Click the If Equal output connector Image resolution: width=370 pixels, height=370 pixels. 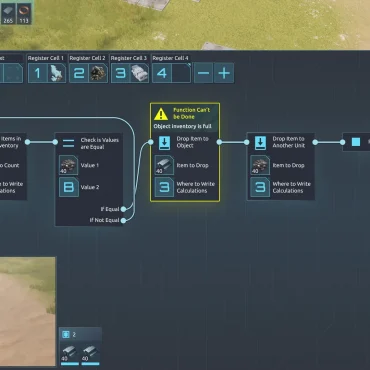(x=123, y=209)
